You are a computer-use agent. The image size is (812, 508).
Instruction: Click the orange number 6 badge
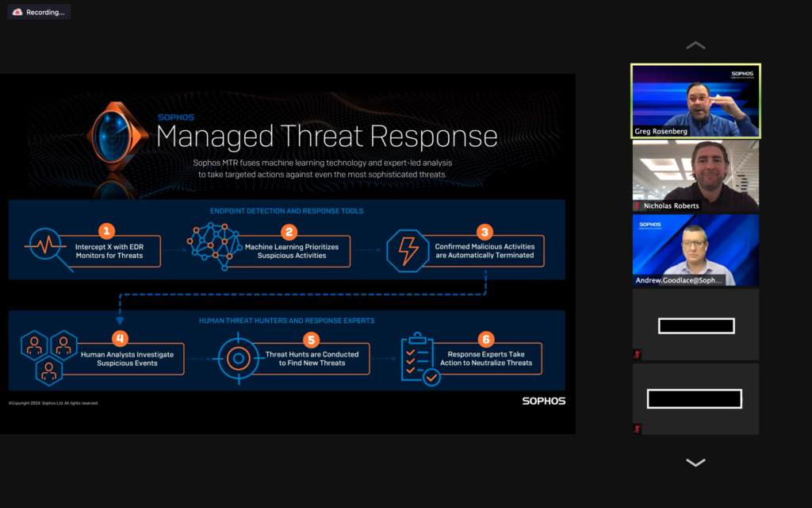tap(486, 340)
